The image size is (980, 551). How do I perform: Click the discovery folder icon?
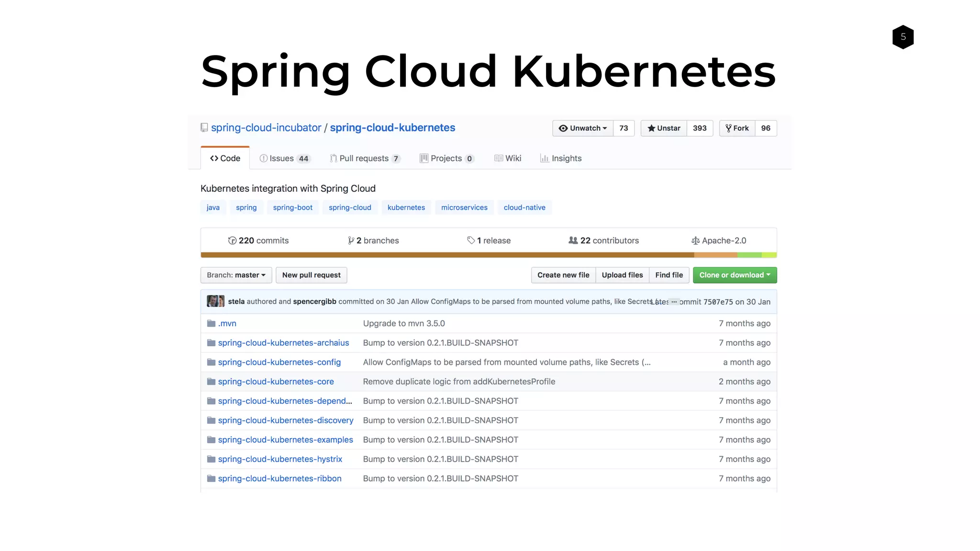(211, 420)
